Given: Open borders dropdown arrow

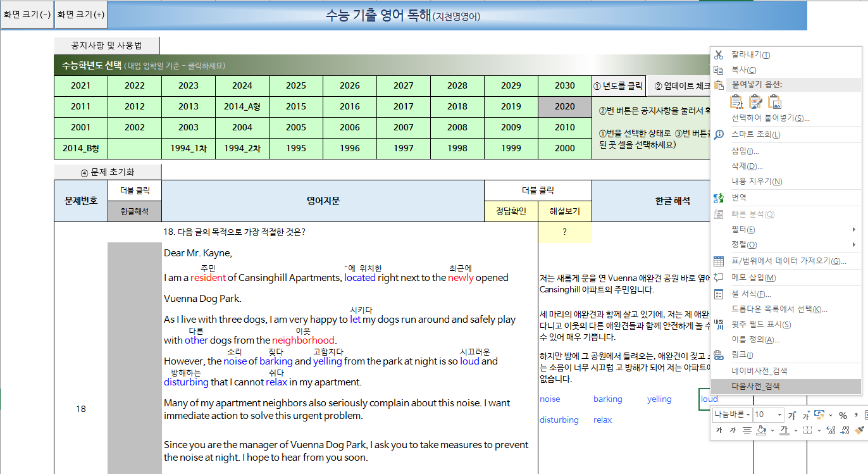Looking at the screenshot, I should point(819,430).
